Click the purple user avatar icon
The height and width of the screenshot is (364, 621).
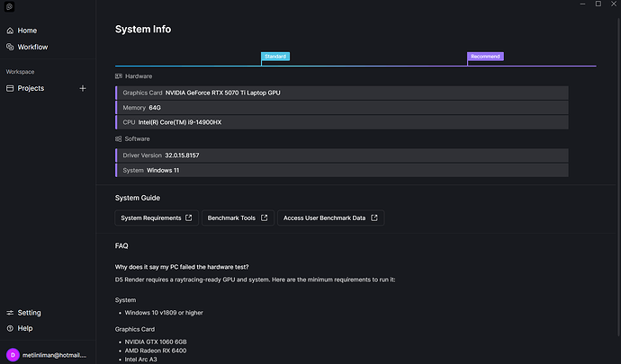pyautogui.click(x=12, y=354)
